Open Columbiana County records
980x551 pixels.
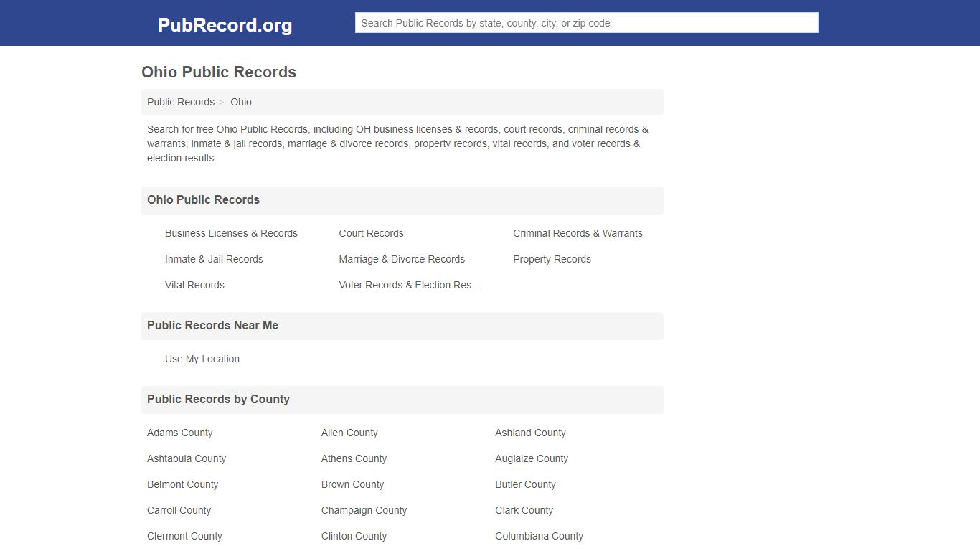[x=539, y=536]
